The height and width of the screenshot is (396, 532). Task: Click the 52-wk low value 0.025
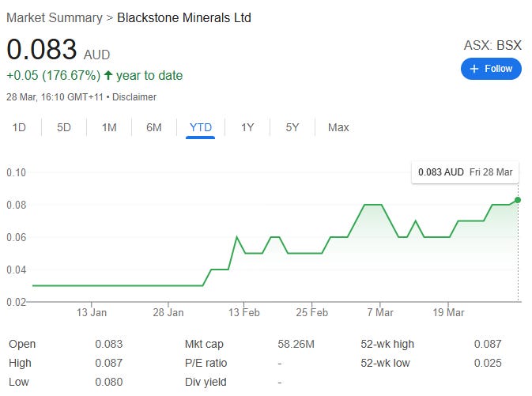[x=488, y=363]
